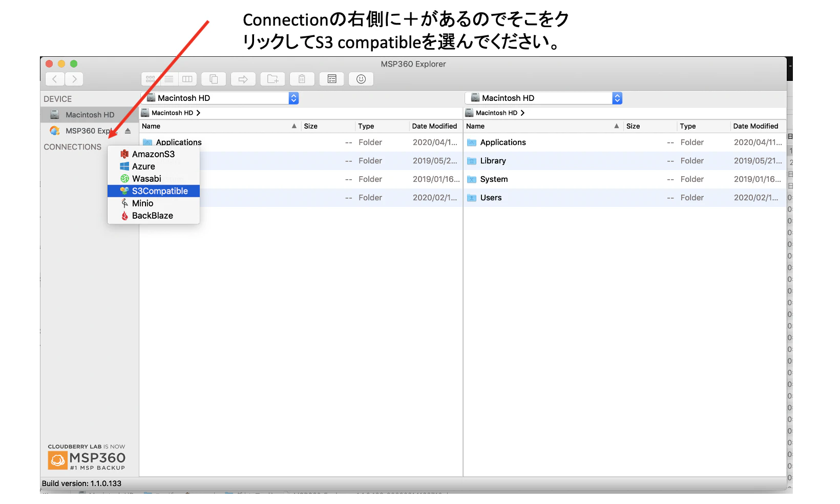Select Applications folder in the left pane
Viewport: 840px width, 504px height.
301,142
